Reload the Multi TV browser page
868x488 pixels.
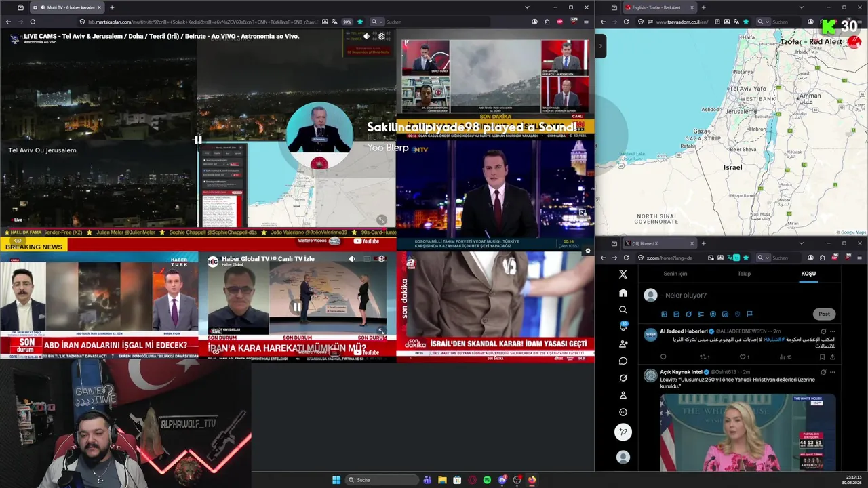tap(32, 22)
